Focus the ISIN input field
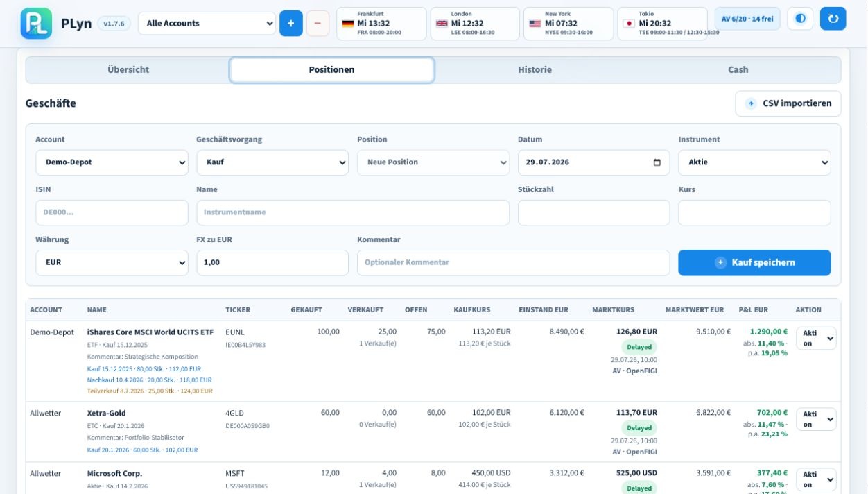This screenshot has height=494, width=868. tap(112, 213)
